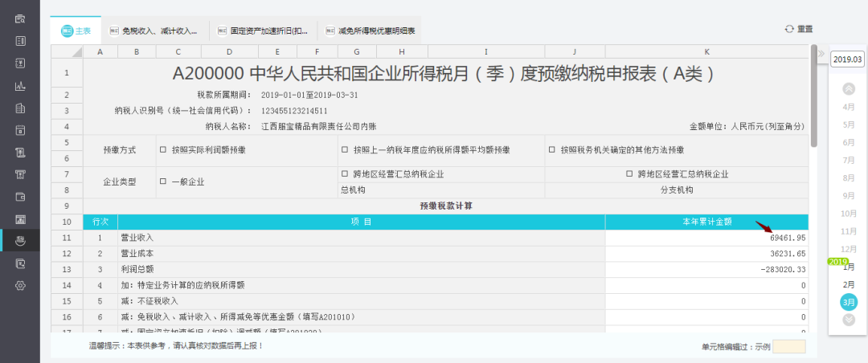Click the highlighted coins-in-hand tax icon
This screenshot has height=363, width=868.
pos(20,241)
